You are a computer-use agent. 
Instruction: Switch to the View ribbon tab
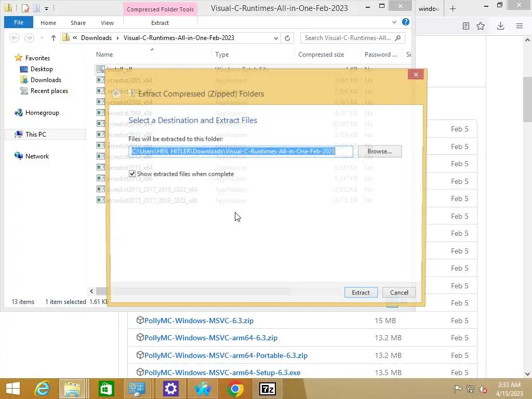107,23
